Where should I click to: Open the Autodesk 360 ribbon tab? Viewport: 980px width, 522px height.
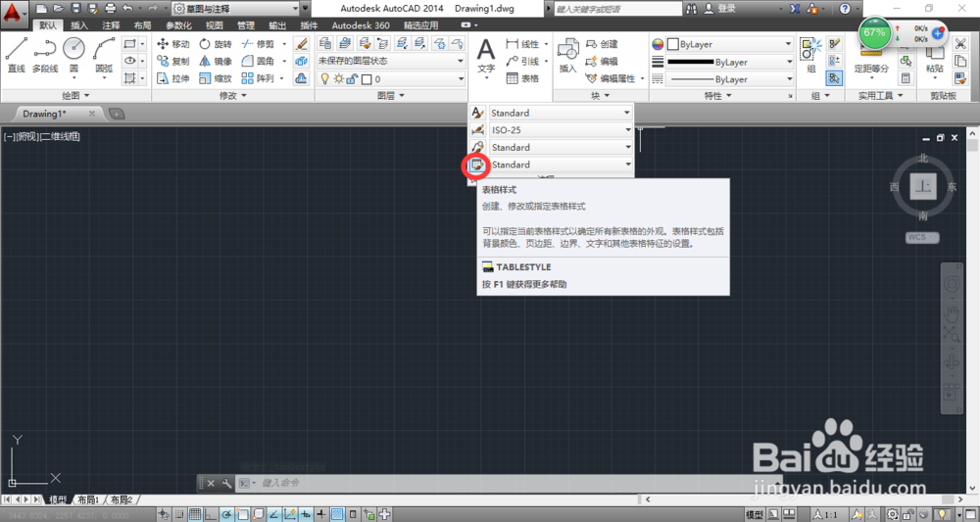[x=361, y=25]
